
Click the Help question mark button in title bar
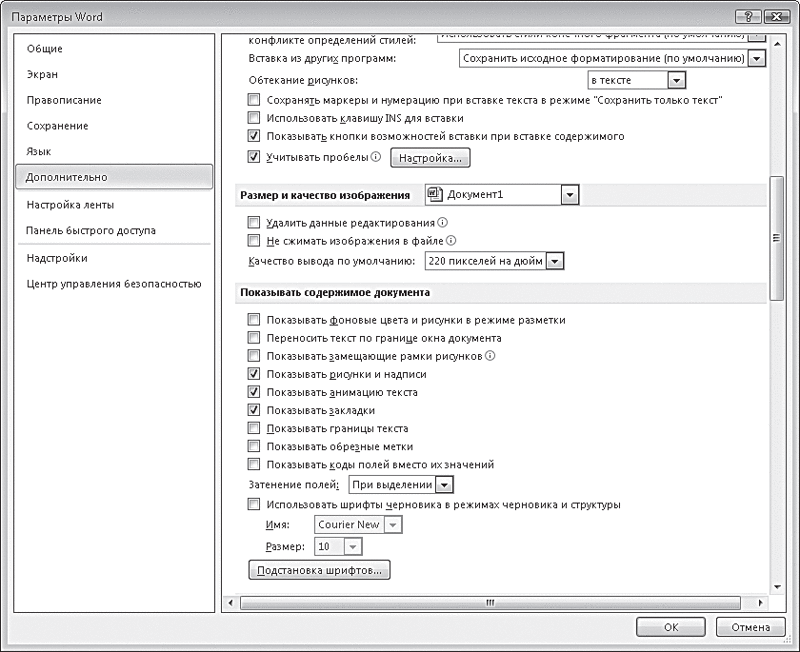click(x=748, y=17)
